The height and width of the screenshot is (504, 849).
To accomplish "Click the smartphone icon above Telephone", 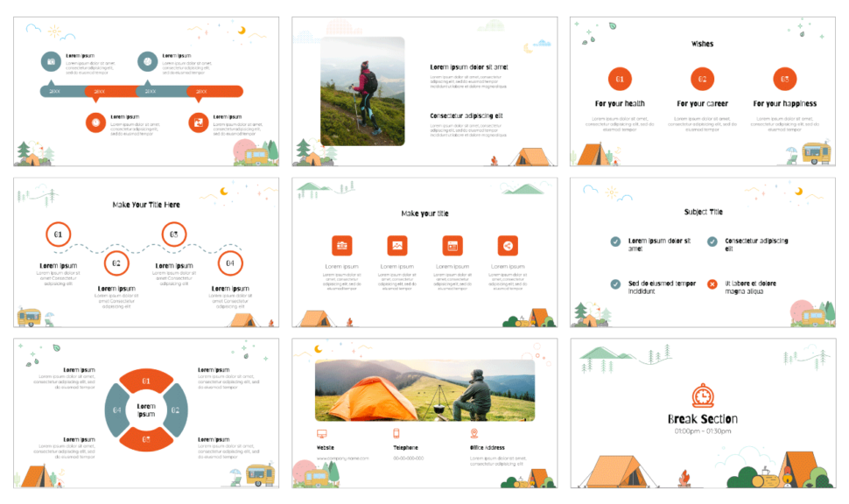I will (x=396, y=433).
